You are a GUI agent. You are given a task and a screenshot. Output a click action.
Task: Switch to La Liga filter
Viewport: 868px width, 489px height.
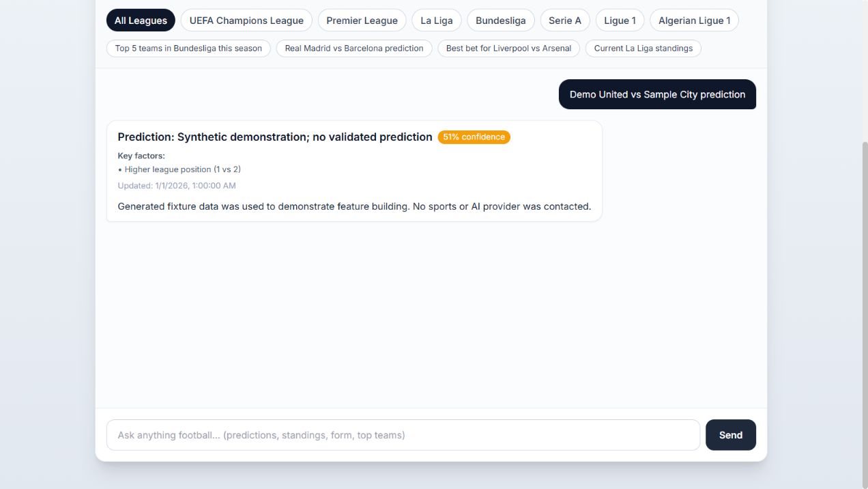coord(437,20)
